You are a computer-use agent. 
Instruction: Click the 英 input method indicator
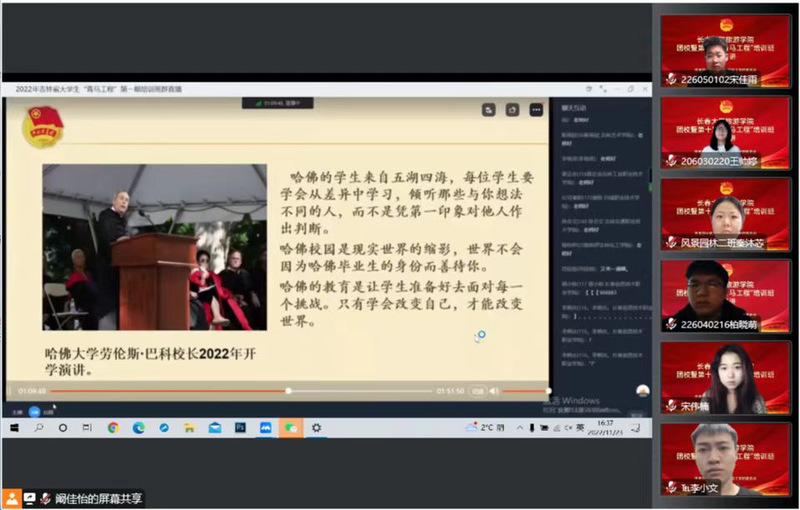coord(580,427)
